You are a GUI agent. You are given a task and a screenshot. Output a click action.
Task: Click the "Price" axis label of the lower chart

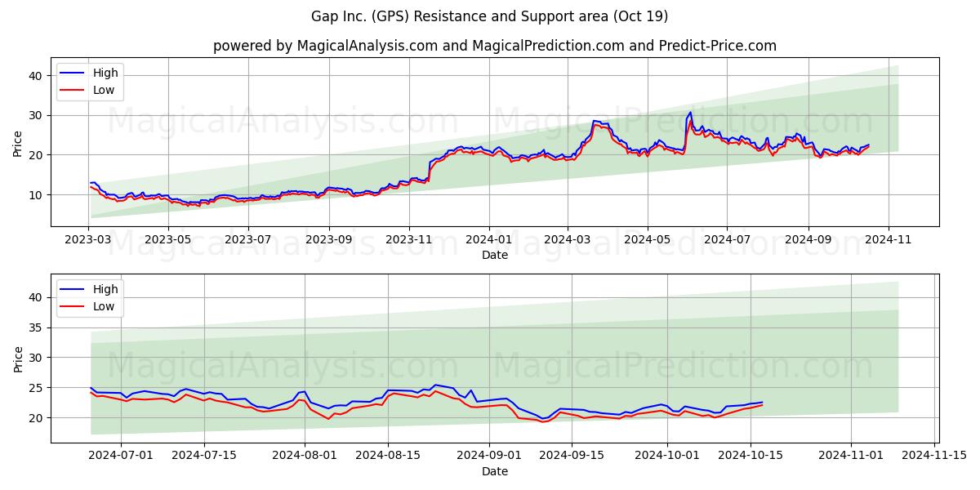coord(18,359)
